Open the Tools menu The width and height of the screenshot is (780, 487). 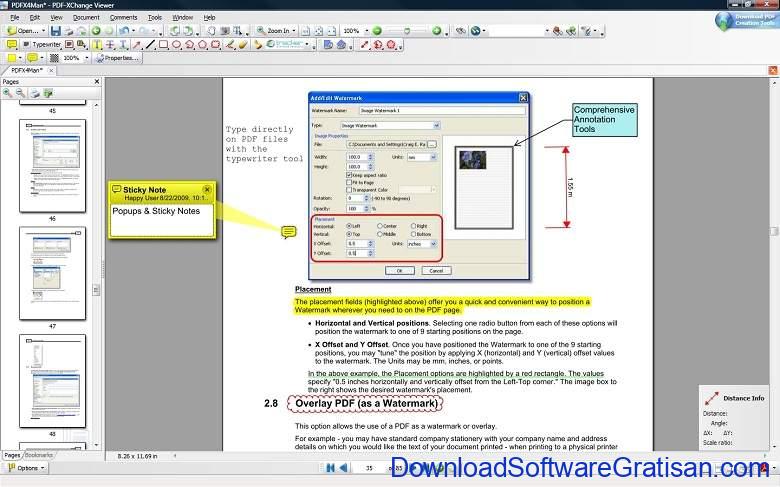[x=155, y=17]
